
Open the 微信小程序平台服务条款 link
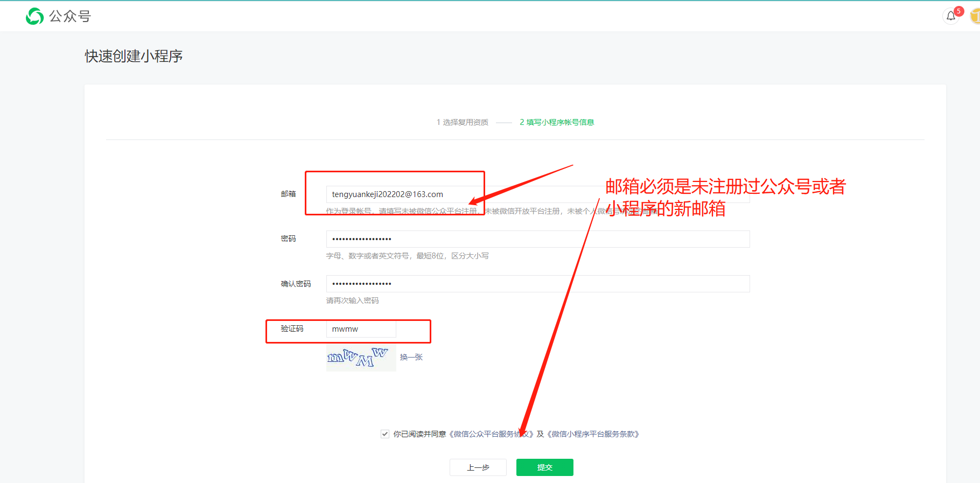(593, 434)
